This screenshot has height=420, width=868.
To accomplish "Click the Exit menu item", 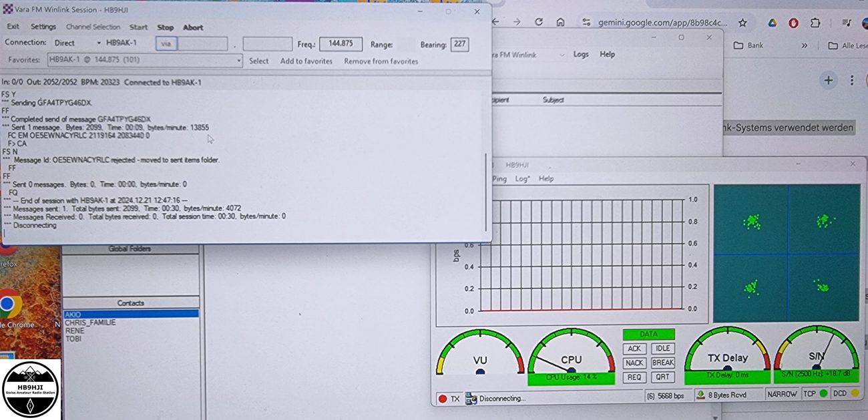I will coord(13,27).
